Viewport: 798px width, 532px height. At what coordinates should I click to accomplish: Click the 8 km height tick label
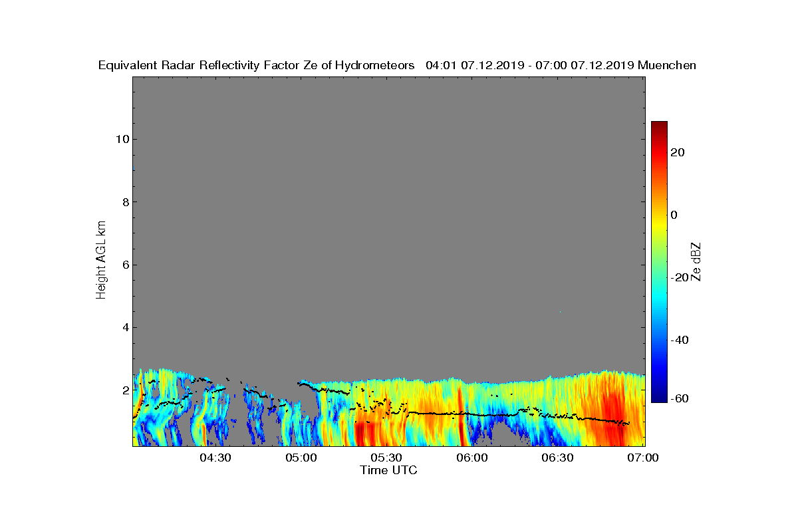pos(125,201)
